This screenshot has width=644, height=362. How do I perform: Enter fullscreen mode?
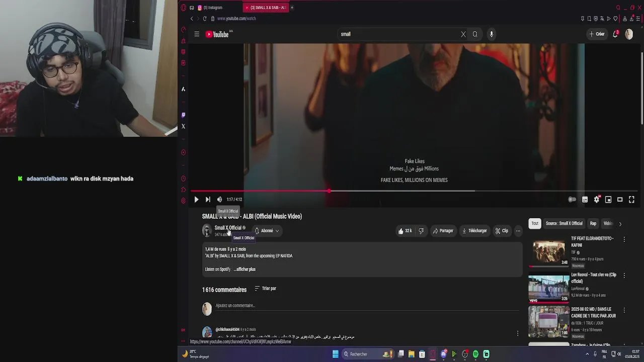point(631,200)
